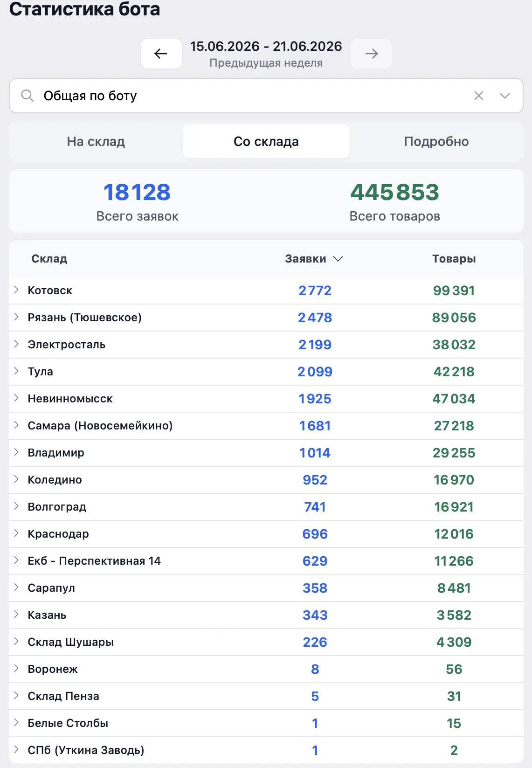Click Склад Шушары goods value 4309
Screen dimensions: 532x768
coord(454,642)
